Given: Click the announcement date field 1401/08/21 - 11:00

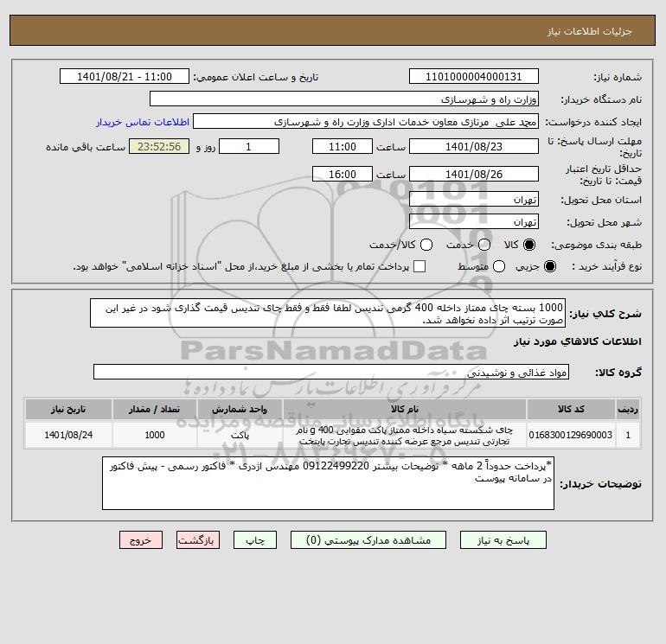Looking at the screenshot, I should (x=125, y=76).
